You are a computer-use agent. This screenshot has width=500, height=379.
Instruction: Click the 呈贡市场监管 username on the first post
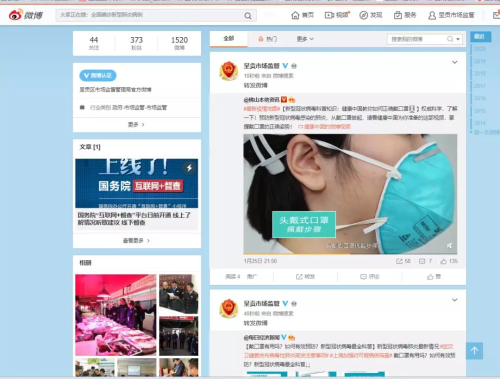click(x=261, y=66)
